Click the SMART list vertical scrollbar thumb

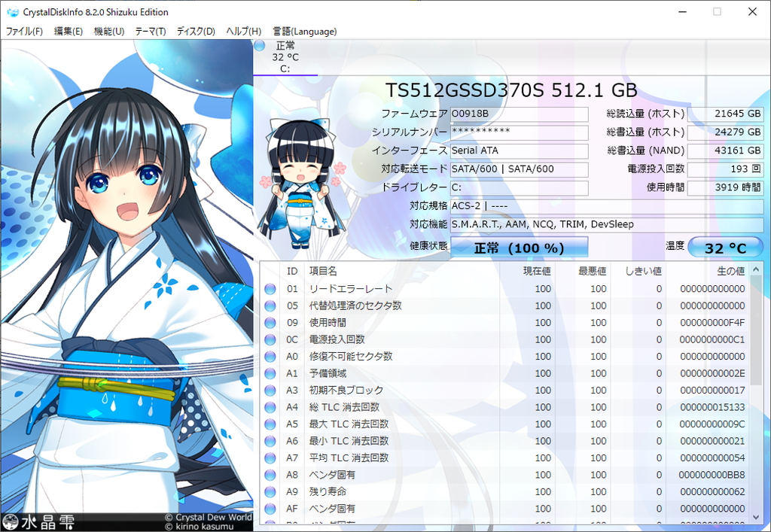tap(756, 330)
